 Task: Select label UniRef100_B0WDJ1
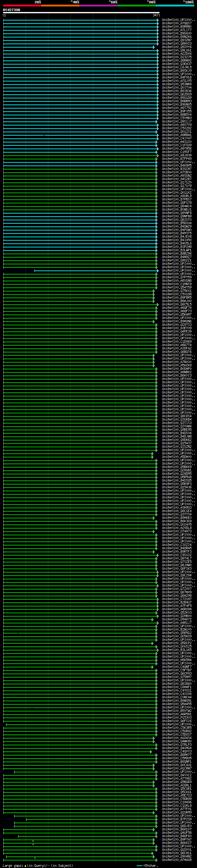click(x=177, y=210)
